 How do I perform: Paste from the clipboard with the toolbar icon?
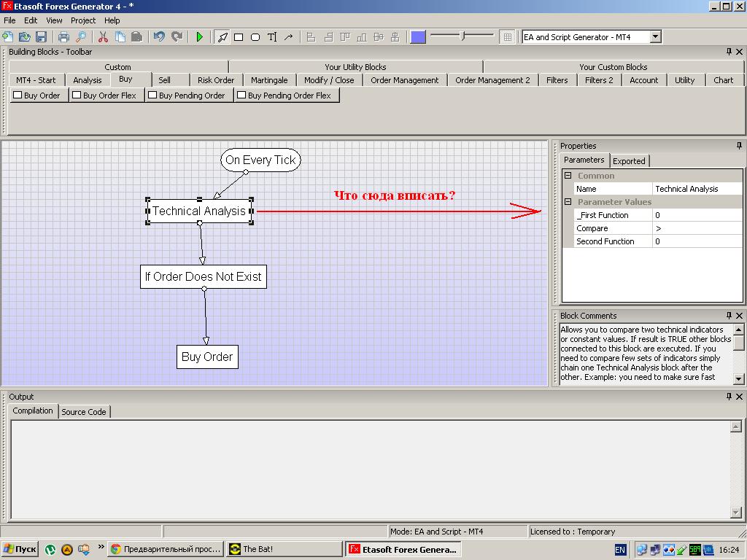136,36
